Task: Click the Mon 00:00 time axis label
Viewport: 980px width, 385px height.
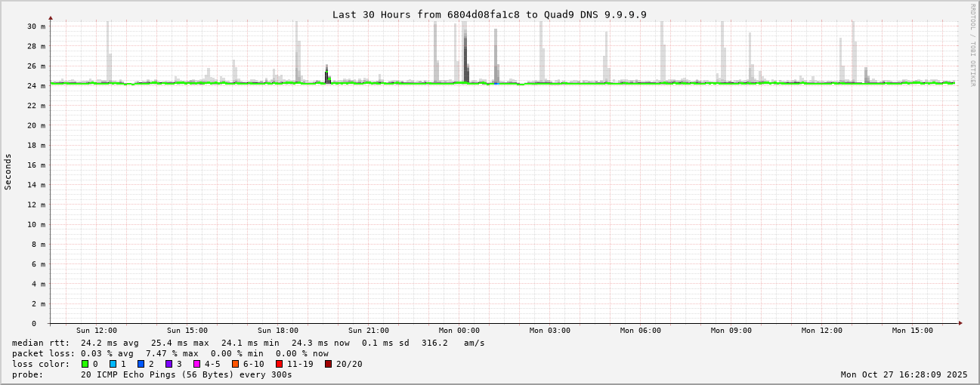Action: point(459,331)
